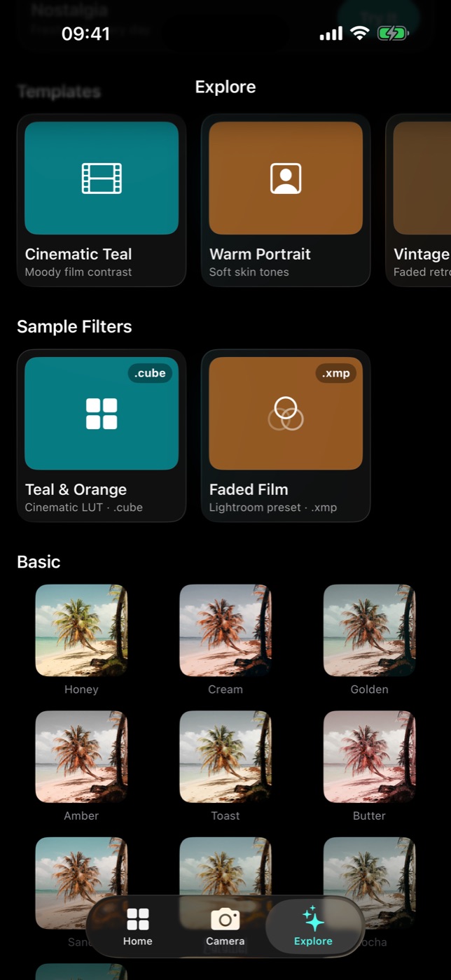Select the Explore tab
Image resolution: width=451 pixels, height=980 pixels.
point(313,927)
